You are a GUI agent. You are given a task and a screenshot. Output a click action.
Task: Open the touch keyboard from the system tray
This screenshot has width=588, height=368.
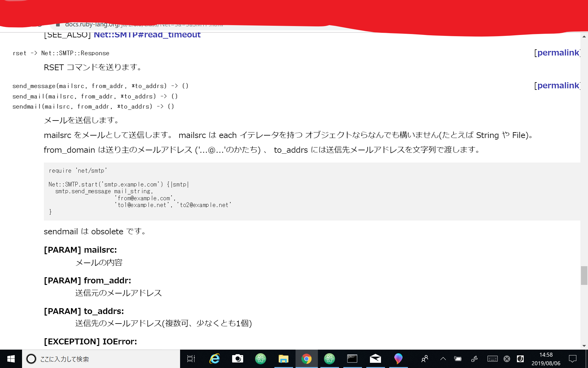pos(492,358)
